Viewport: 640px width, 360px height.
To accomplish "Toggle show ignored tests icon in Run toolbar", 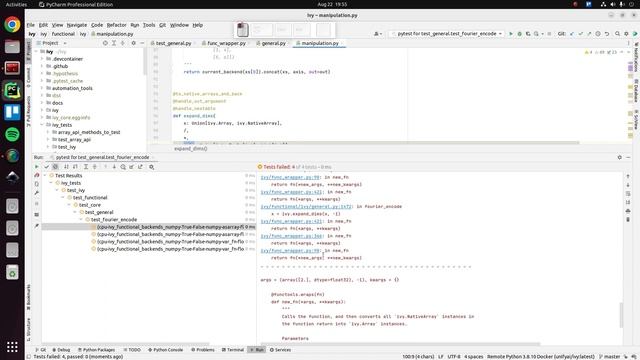I will point(56,167).
